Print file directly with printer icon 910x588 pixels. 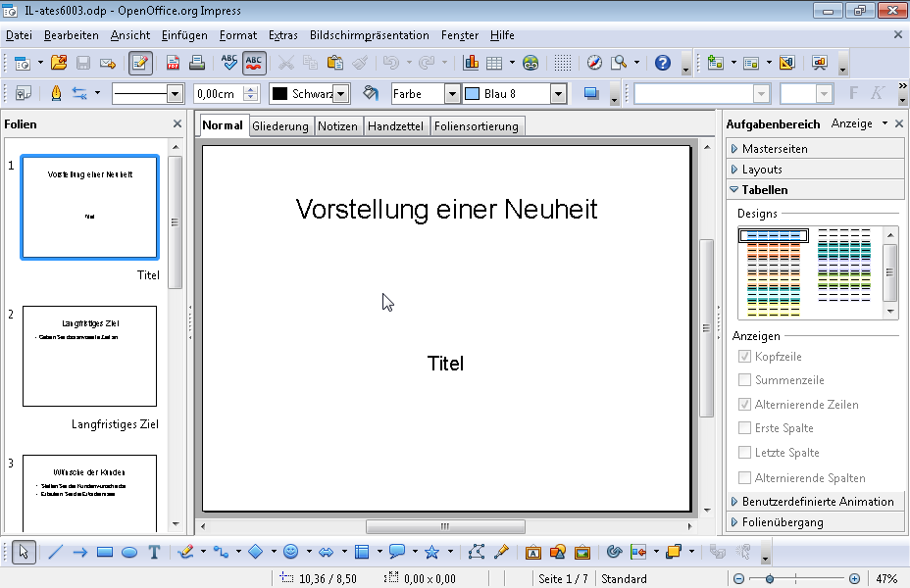click(197, 63)
